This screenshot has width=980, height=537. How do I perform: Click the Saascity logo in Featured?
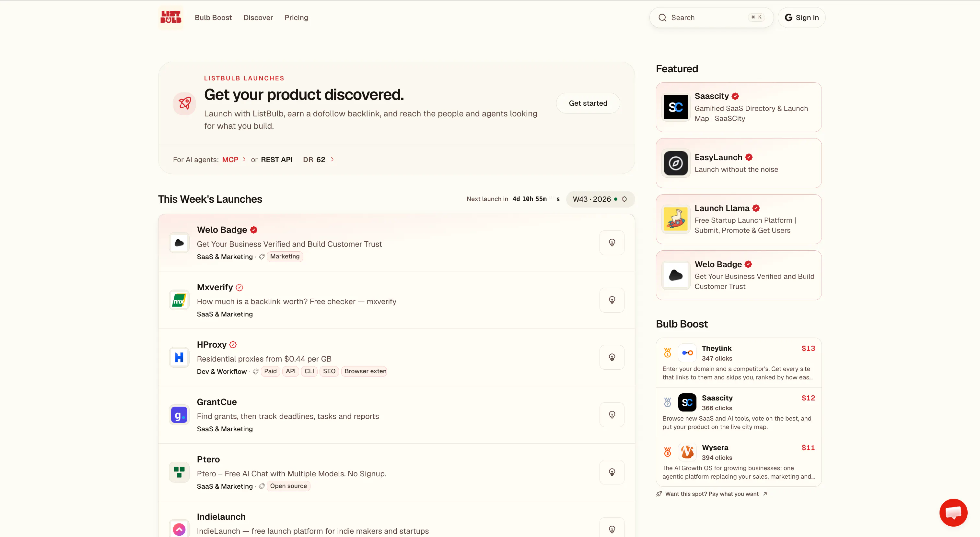pos(676,107)
